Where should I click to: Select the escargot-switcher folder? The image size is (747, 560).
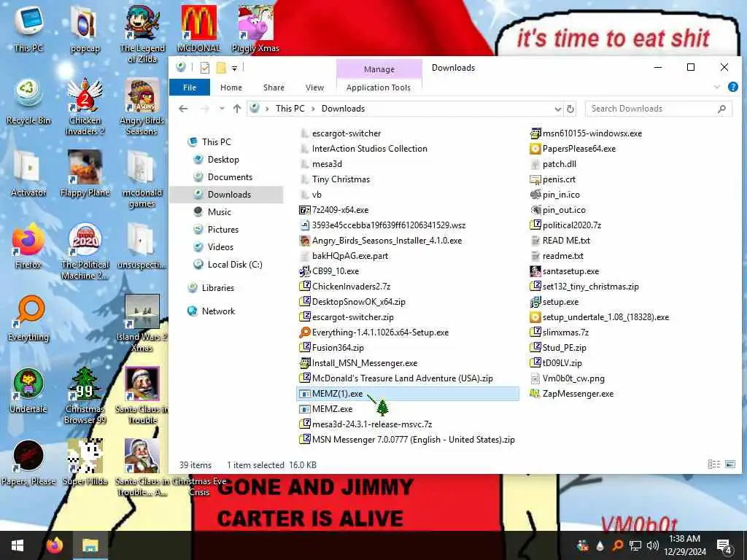tap(347, 133)
